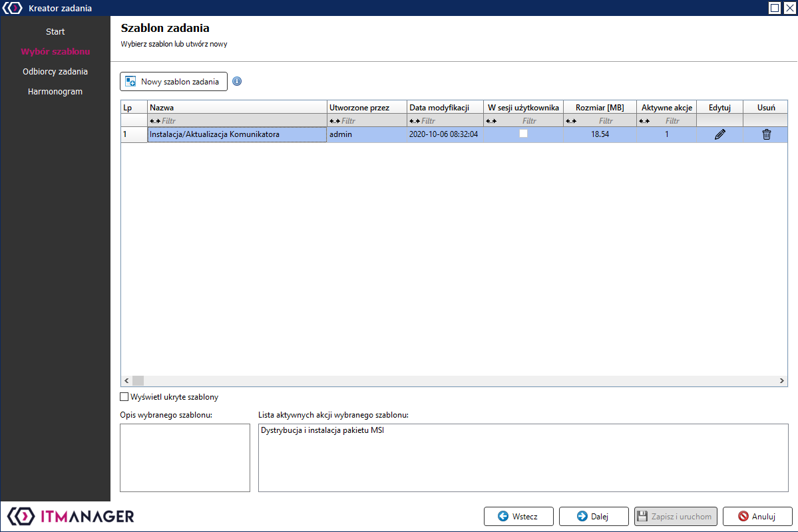Sort by the Nazwa column header
The height and width of the screenshot is (532, 798).
pyautogui.click(x=237, y=107)
